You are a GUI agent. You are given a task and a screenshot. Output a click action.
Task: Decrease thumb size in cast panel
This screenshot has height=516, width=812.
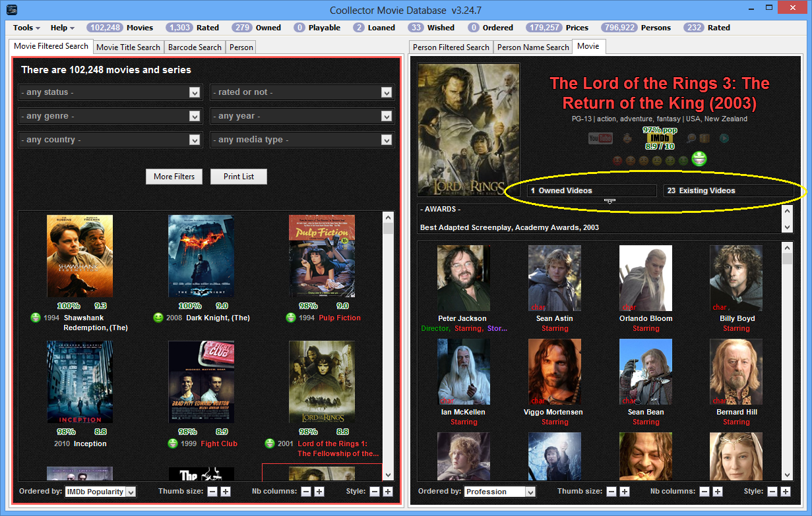[611, 492]
